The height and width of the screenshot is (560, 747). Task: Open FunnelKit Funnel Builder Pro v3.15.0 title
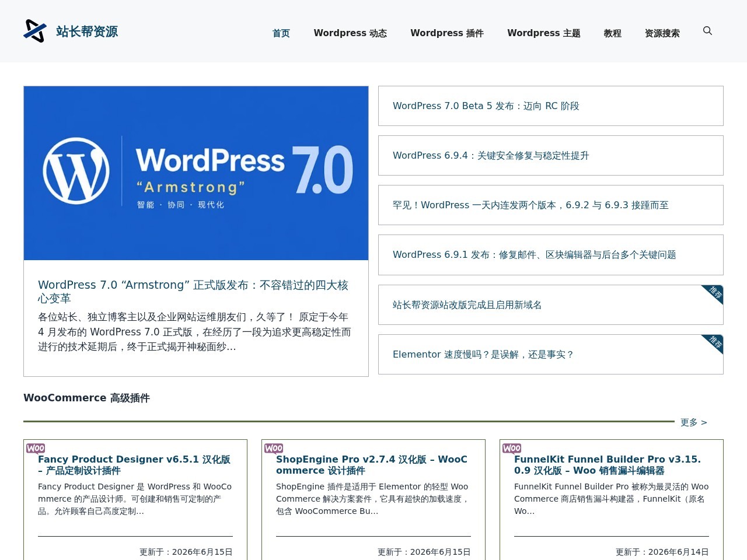point(608,465)
